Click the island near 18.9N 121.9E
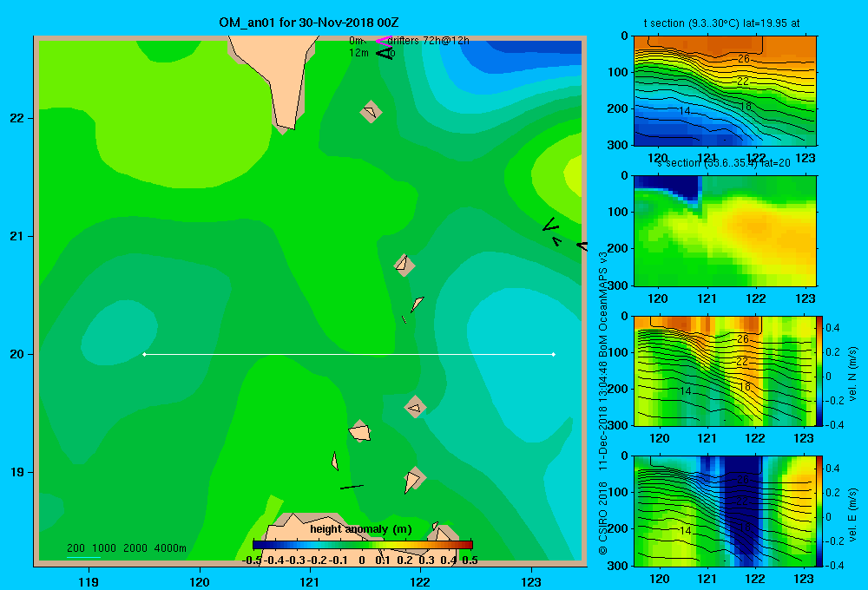868x590 pixels. (x=413, y=479)
